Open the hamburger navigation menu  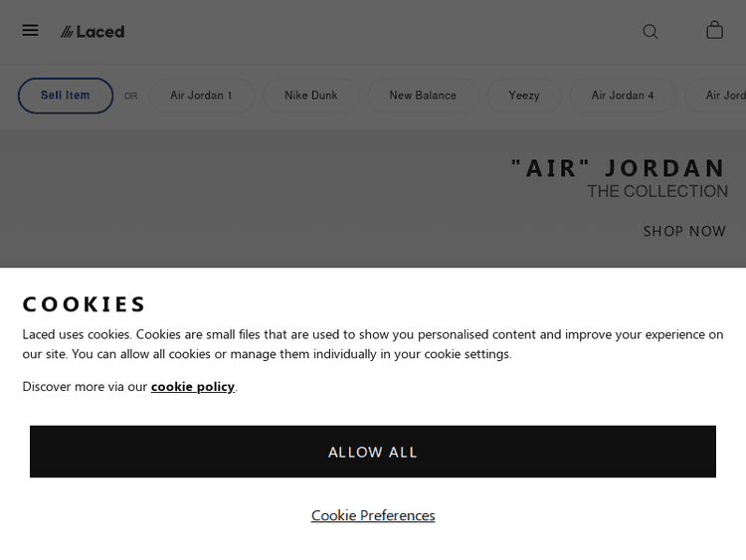[31, 31]
